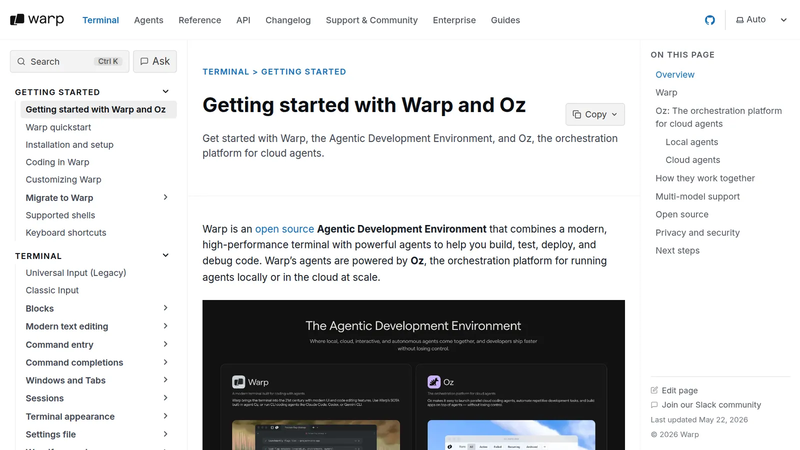This screenshot has width=800, height=450.
Task: Collapse the Getting Started sidebar section
Action: 165,91
